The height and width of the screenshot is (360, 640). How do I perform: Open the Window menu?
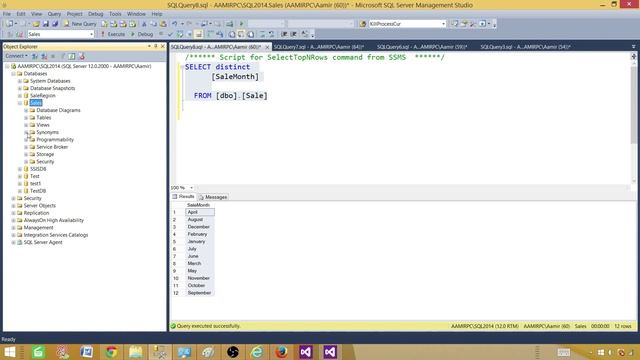136,14
